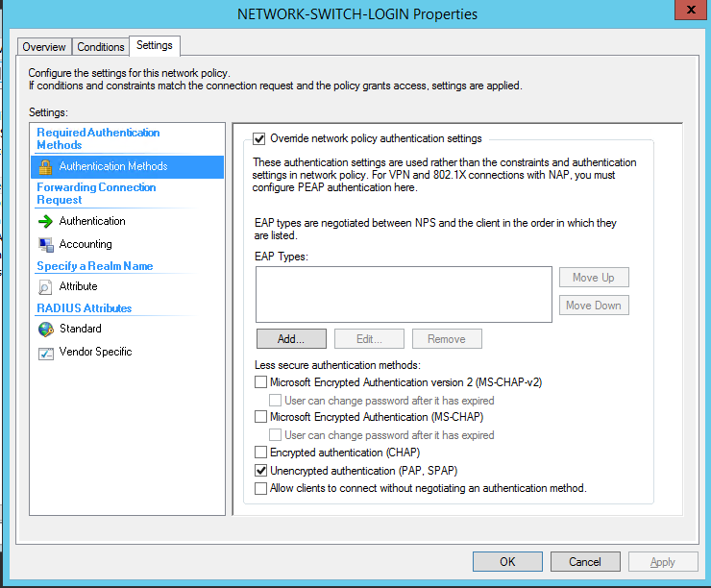Enable Microsoft Encrypted Authentication (MS-CHAP) checkbox
This screenshot has width=711, height=588.
[260, 417]
